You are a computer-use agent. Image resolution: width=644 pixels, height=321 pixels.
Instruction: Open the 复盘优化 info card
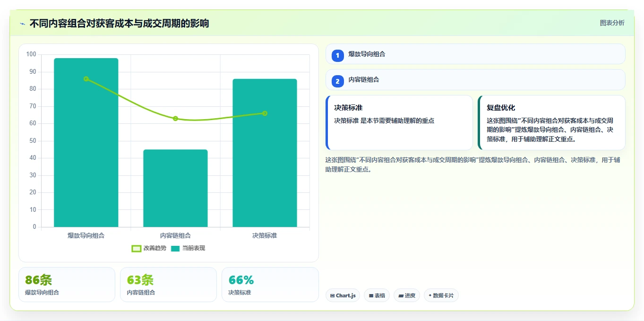coord(551,123)
